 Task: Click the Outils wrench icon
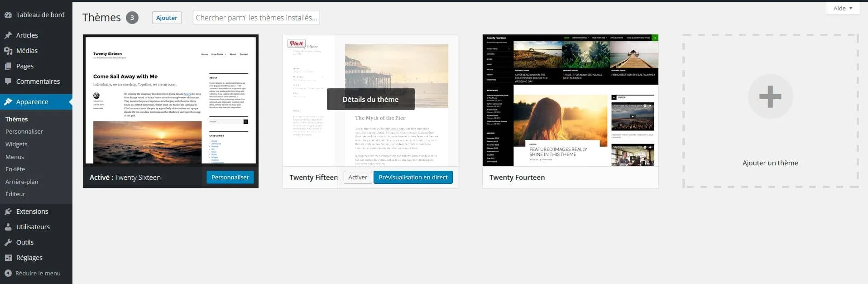coord(8,242)
